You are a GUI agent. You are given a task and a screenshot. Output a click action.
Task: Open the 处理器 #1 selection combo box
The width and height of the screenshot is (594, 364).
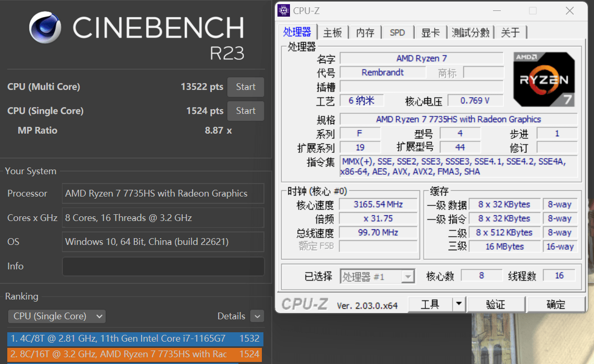tap(377, 277)
